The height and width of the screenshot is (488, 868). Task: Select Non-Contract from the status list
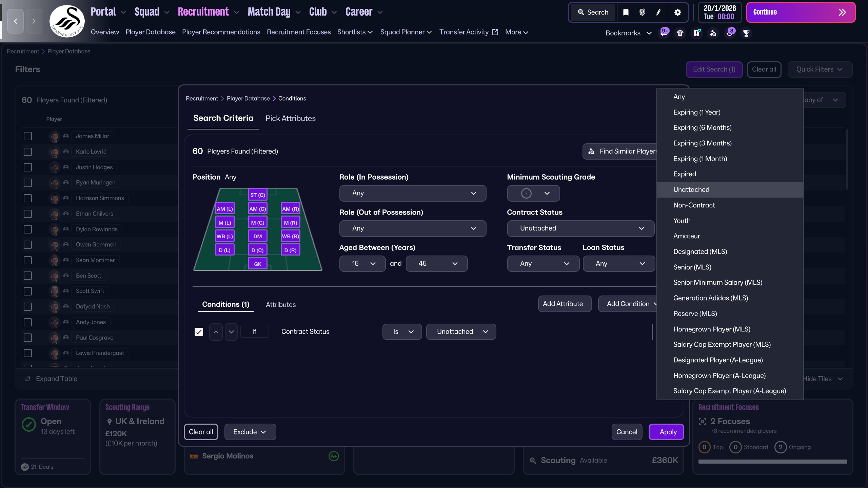click(694, 205)
